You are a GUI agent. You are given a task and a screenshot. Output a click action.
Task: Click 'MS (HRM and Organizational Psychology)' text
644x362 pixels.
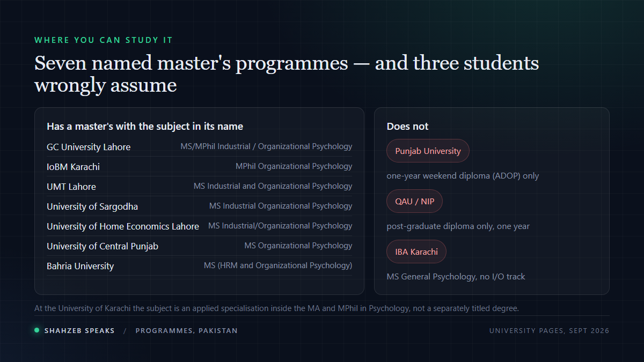tap(278, 265)
